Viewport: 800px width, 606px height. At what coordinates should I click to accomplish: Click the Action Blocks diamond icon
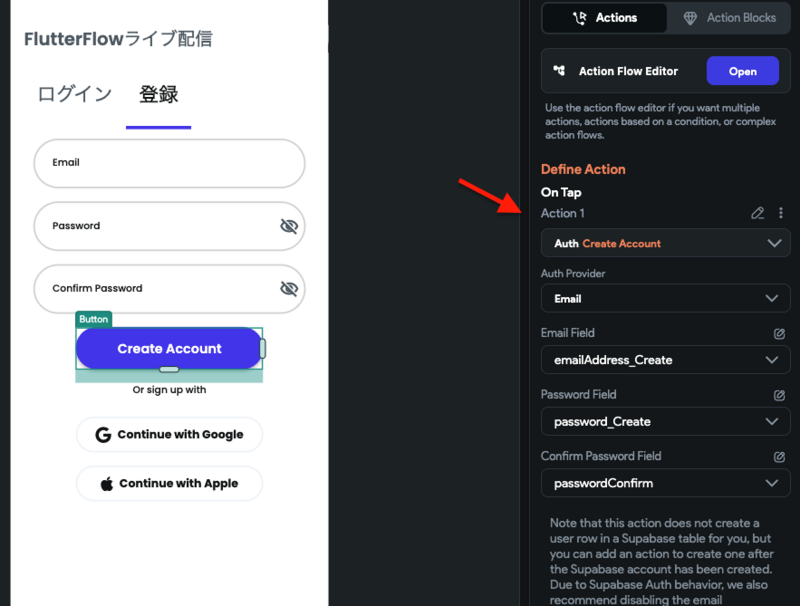690,18
